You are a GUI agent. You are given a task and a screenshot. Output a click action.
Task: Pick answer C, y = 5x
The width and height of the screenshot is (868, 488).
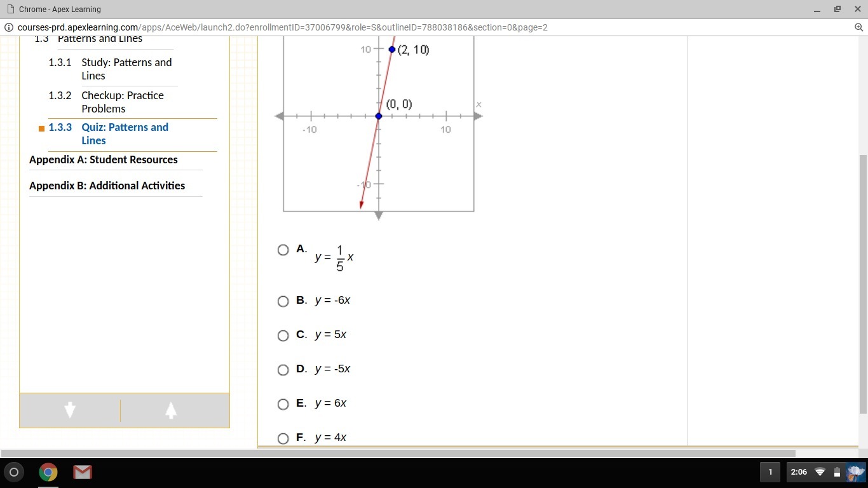tap(283, 335)
